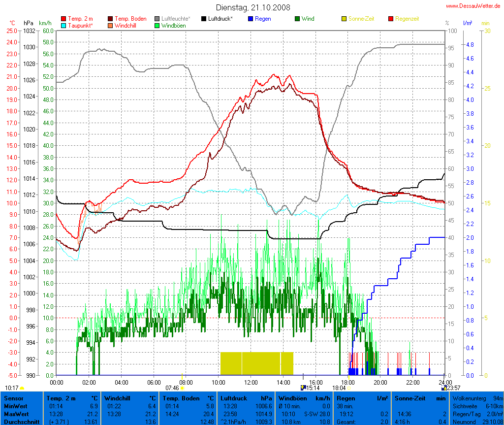
Task: Click the red Temp. 2 m legend swatch
Action: pyautogui.click(x=63, y=19)
